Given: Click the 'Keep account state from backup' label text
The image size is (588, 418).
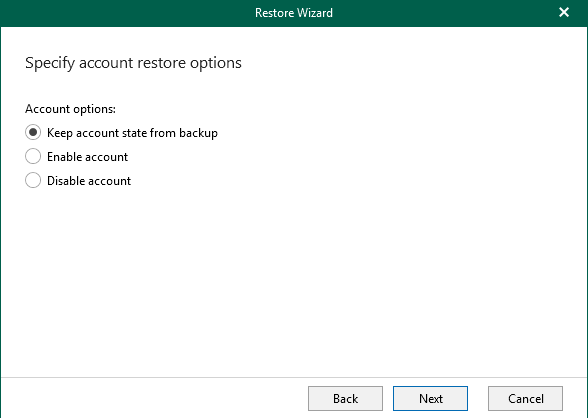Looking at the screenshot, I should (132, 133).
